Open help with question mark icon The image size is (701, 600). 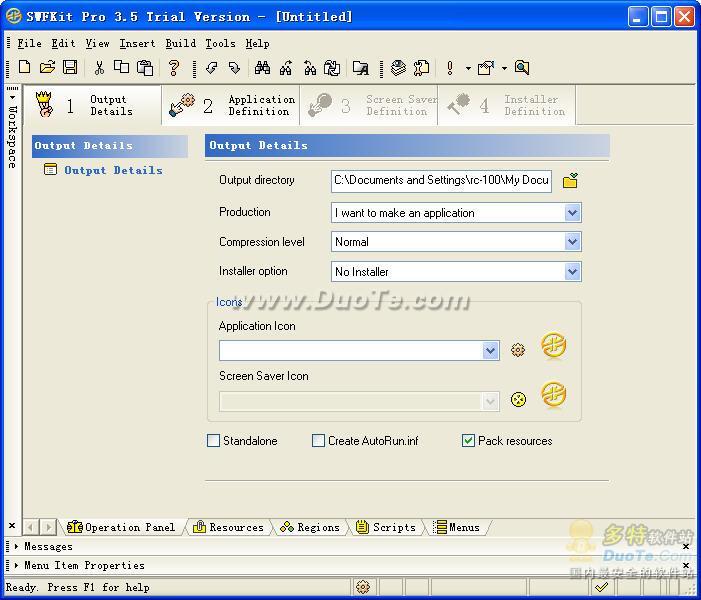coord(174,68)
